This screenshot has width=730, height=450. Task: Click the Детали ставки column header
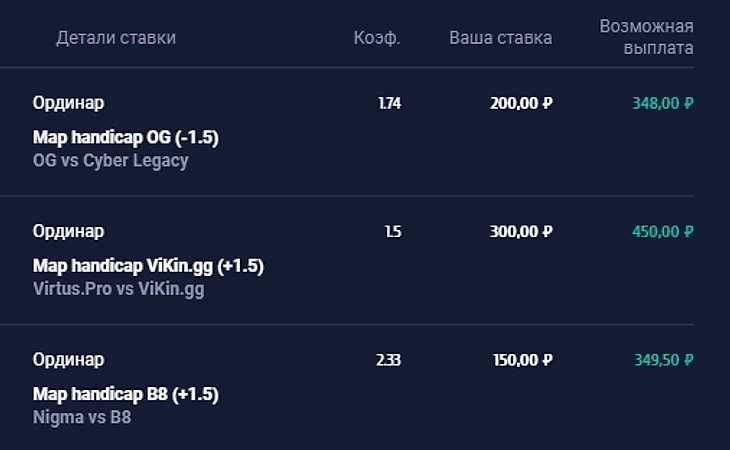(x=116, y=38)
